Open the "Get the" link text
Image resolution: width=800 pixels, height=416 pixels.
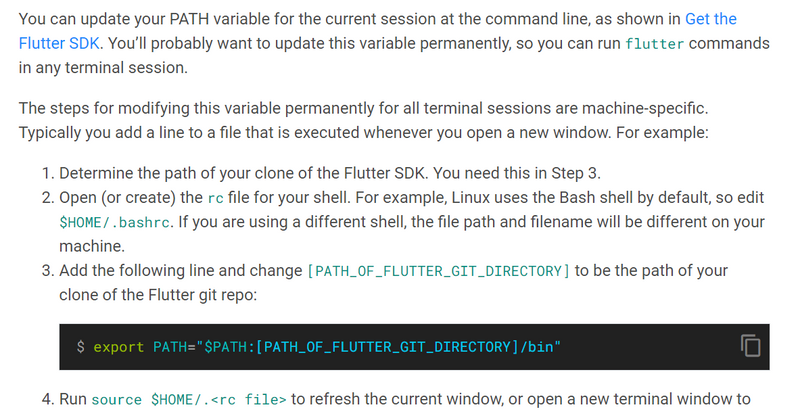click(711, 19)
